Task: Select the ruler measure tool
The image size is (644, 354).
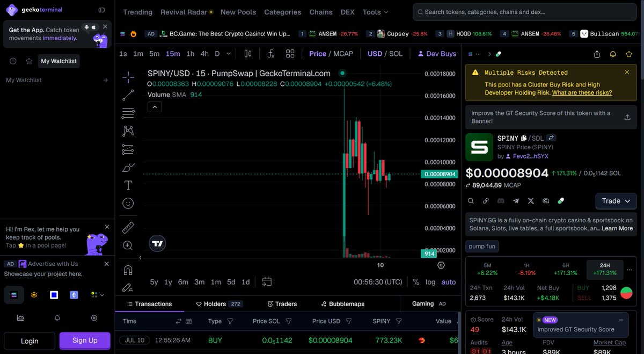Action: (x=128, y=228)
